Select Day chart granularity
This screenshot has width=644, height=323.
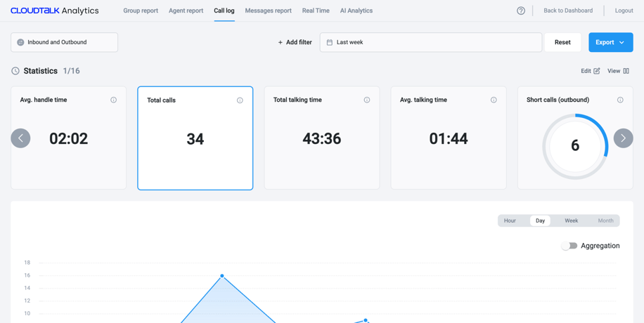click(x=540, y=220)
